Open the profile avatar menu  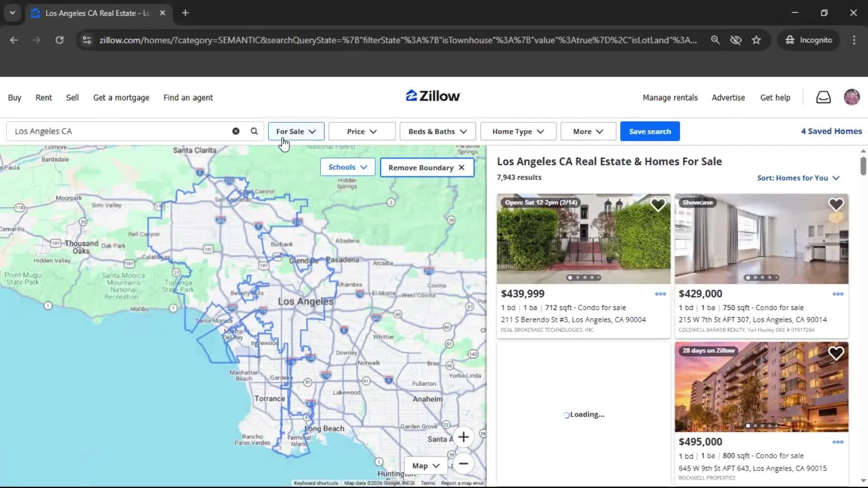click(x=852, y=97)
